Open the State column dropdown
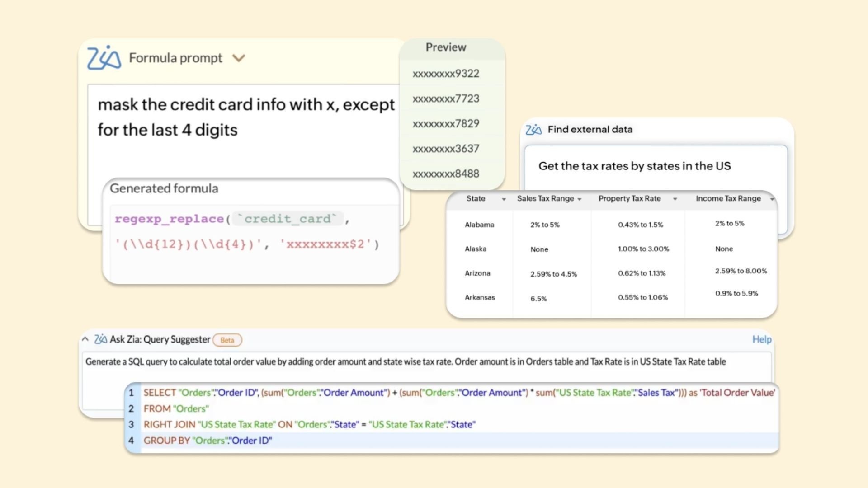 click(505, 199)
